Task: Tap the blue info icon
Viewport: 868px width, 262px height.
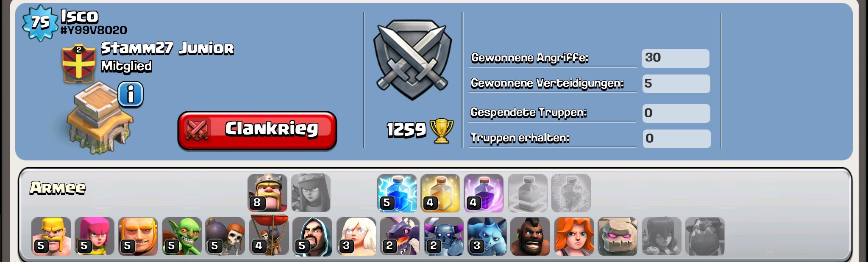Action: coord(131,94)
